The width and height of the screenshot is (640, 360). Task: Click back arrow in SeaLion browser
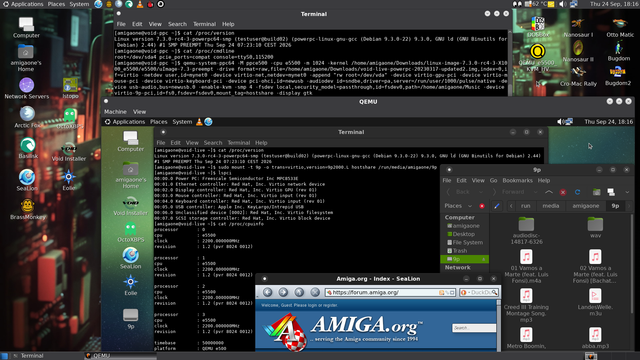click(267, 292)
